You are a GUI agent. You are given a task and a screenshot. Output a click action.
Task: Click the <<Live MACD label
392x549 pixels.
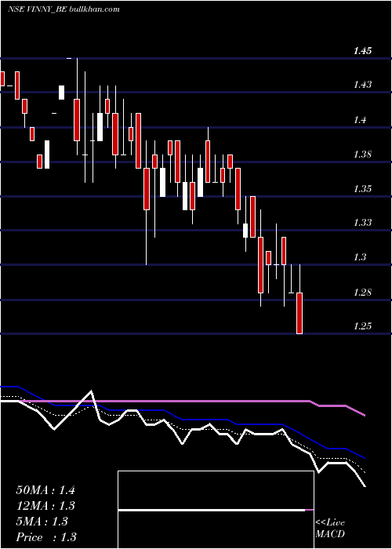330,529
